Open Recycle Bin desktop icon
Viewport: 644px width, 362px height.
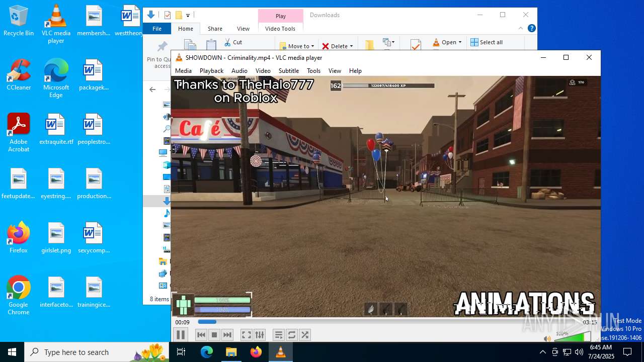[19, 21]
